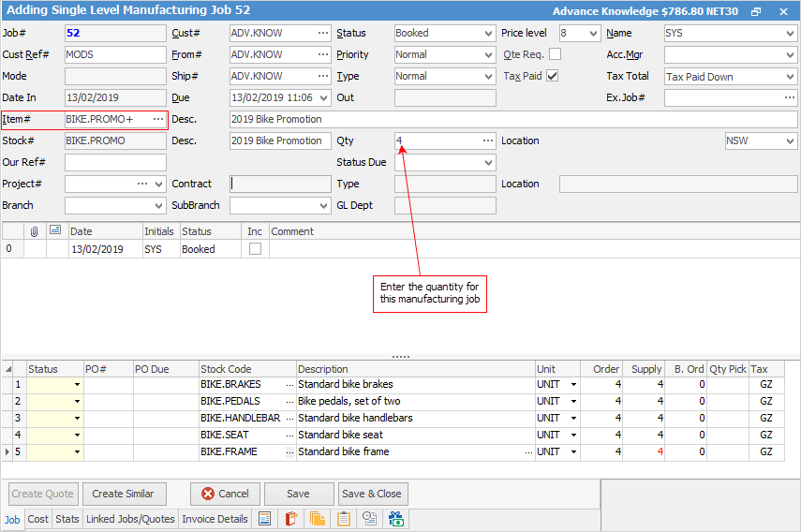The image size is (801, 532).
Task: Click the Save & Close button
Action: [372, 494]
